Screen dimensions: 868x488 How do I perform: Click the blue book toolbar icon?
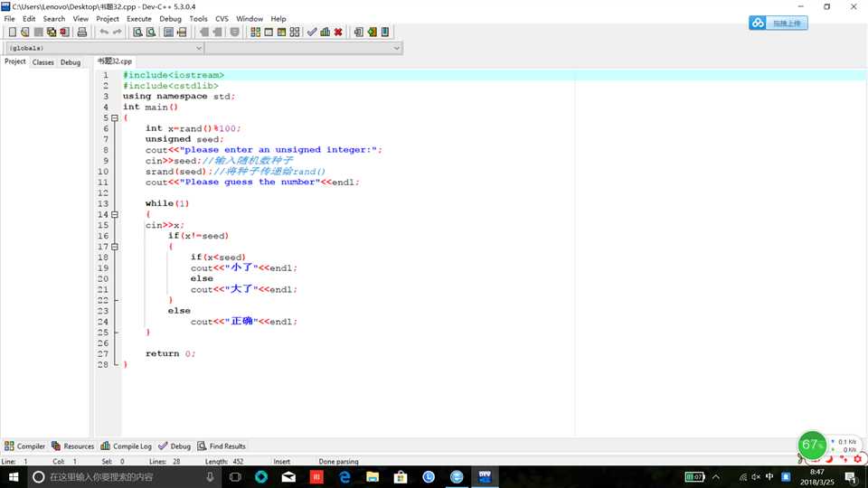point(385,33)
